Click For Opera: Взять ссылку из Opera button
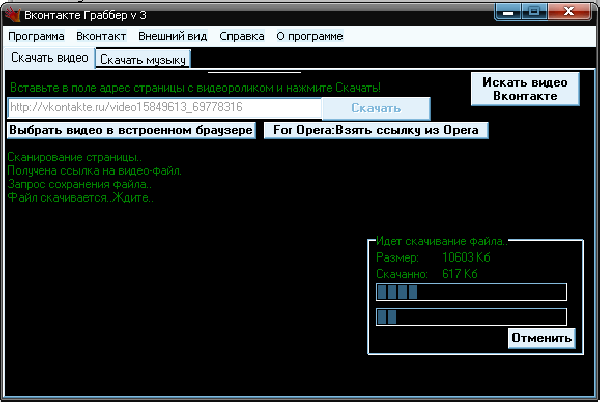 pyautogui.click(x=376, y=130)
